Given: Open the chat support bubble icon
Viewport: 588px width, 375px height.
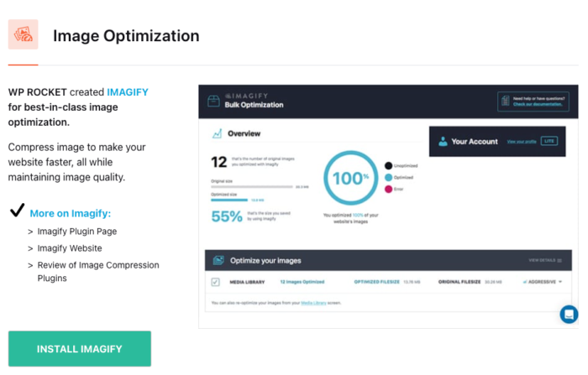Looking at the screenshot, I should 569,315.
